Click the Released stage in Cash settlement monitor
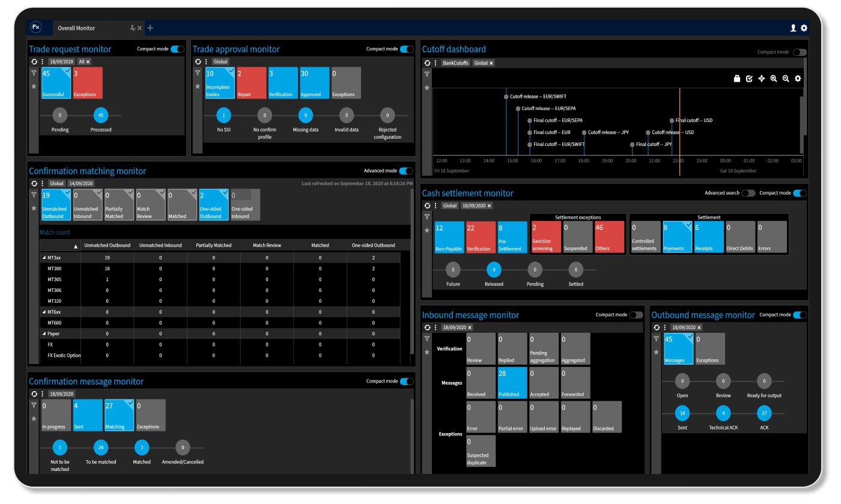 coord(494,270)
